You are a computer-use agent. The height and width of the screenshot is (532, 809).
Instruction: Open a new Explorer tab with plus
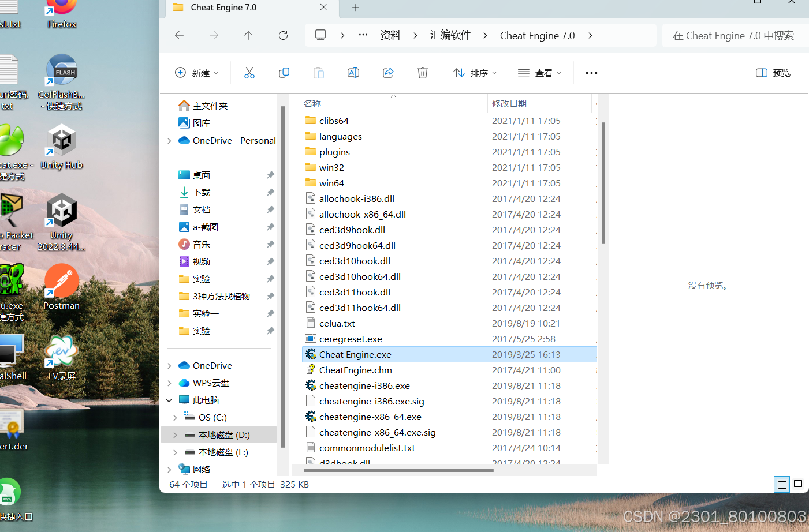pyautogui.click(x=356, y=8)
